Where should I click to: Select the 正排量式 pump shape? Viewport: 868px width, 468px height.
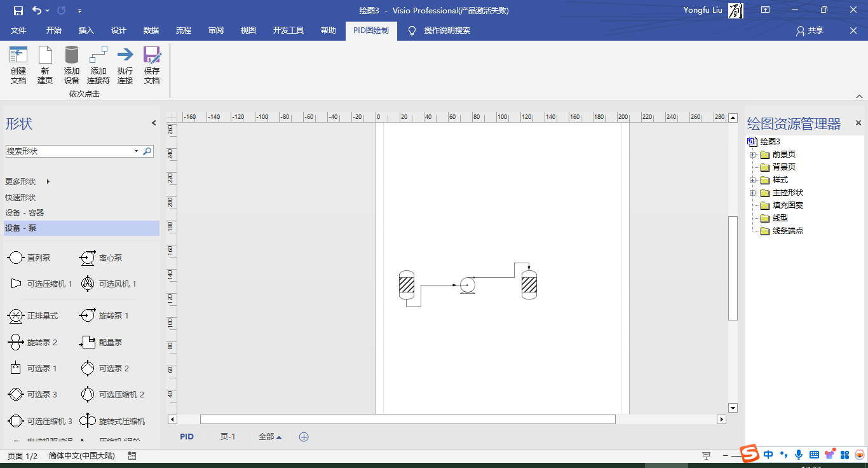[32, 315]
